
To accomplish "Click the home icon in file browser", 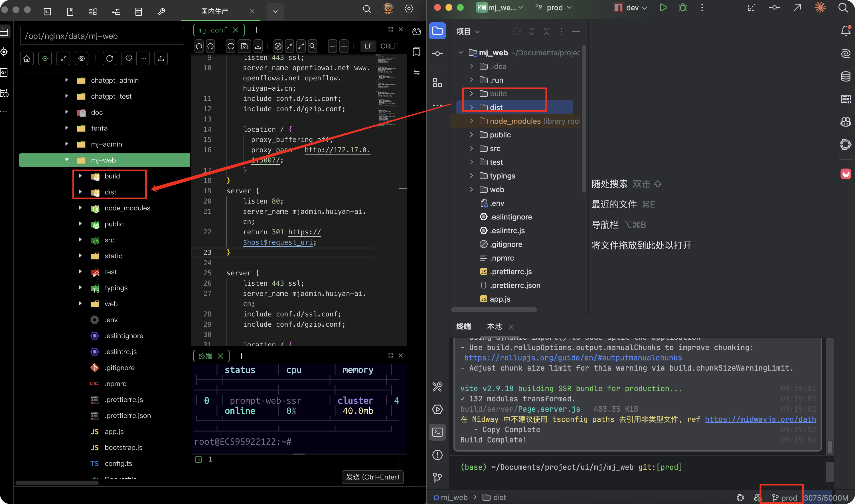I will click(27, 58).
